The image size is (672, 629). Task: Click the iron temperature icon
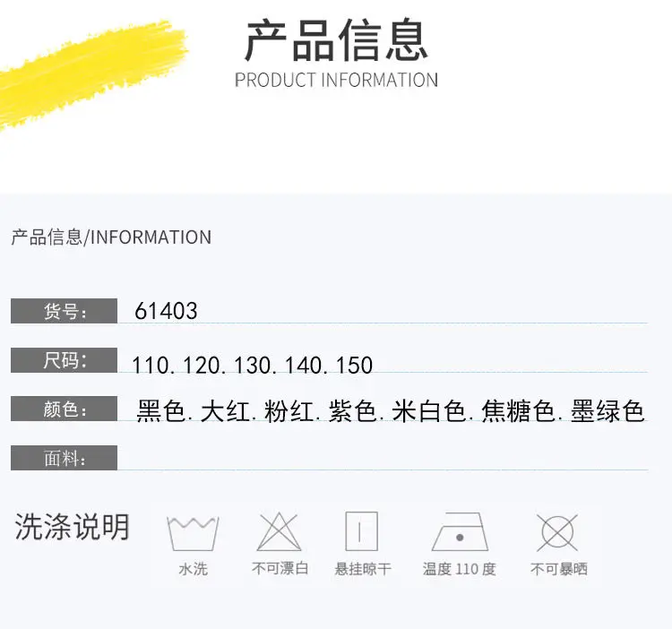(460, 531)
